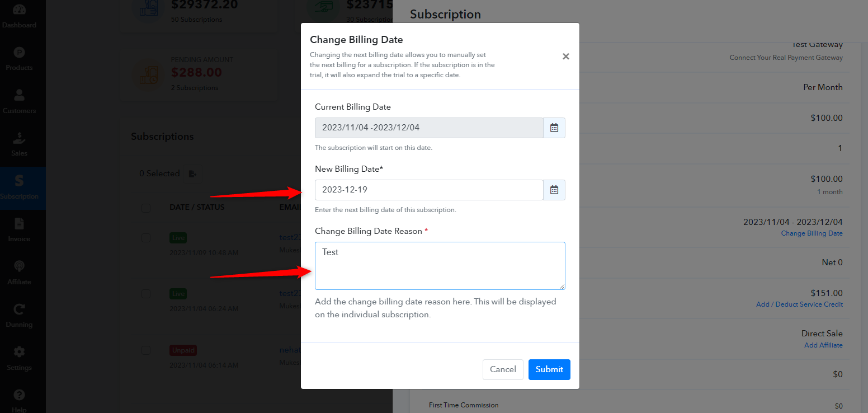
Task: Open Affiliate sidebar item
Action: tap(19, 273)
